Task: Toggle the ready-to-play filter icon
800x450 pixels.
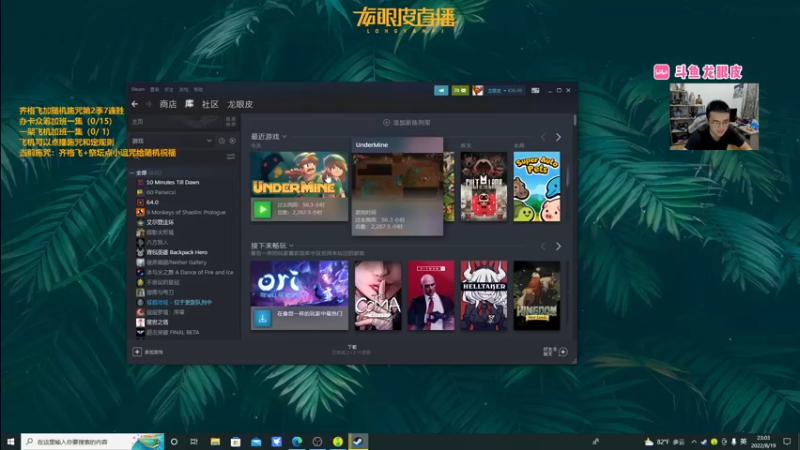Action: click(233, 141)
